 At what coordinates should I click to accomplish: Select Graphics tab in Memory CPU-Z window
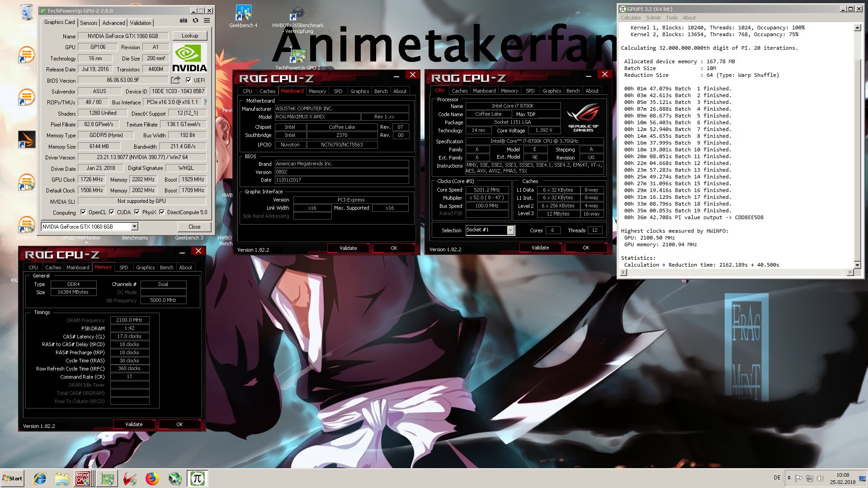tap(145, 267)
